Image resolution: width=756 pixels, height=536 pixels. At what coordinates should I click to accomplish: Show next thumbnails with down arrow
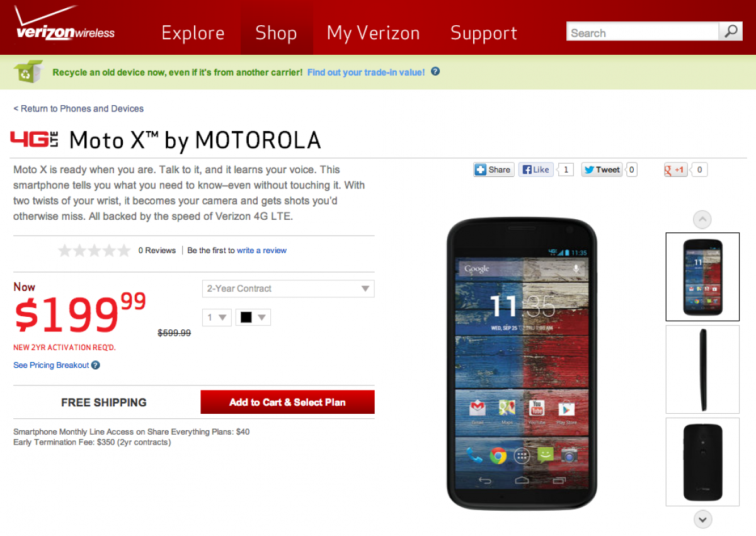(702, 520)
